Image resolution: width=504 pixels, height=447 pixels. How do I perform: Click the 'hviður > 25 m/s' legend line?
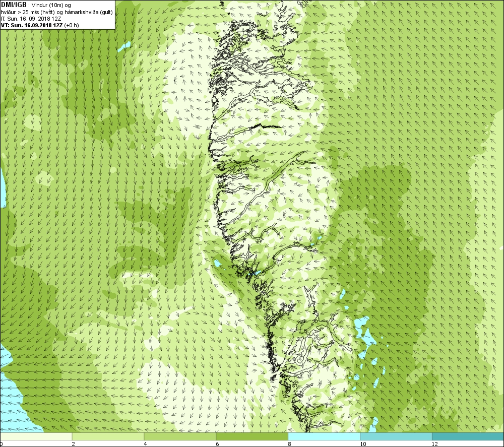coord(56,12)
